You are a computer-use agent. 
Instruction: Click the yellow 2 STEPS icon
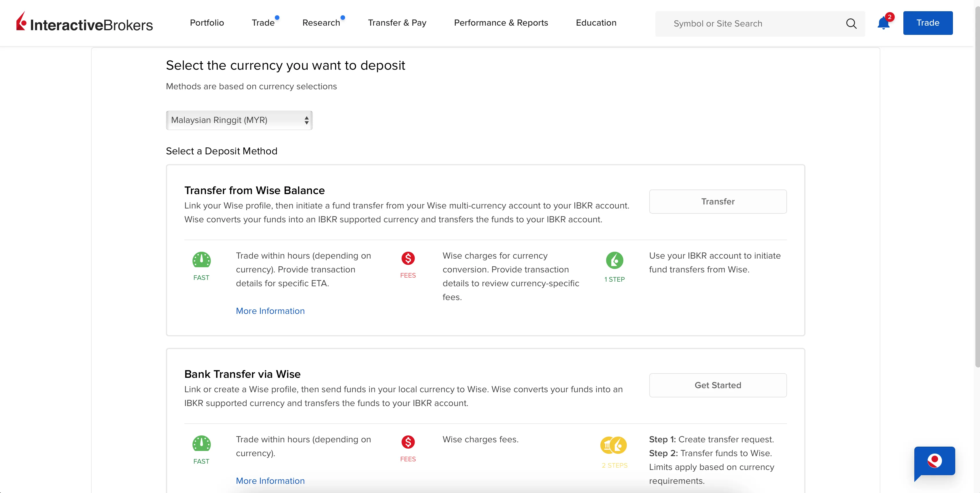(613, 445)
